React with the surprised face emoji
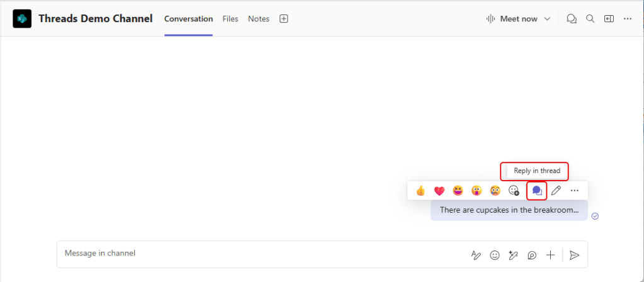The width and height of the screenshot is (644, 282). click(477, 190)
